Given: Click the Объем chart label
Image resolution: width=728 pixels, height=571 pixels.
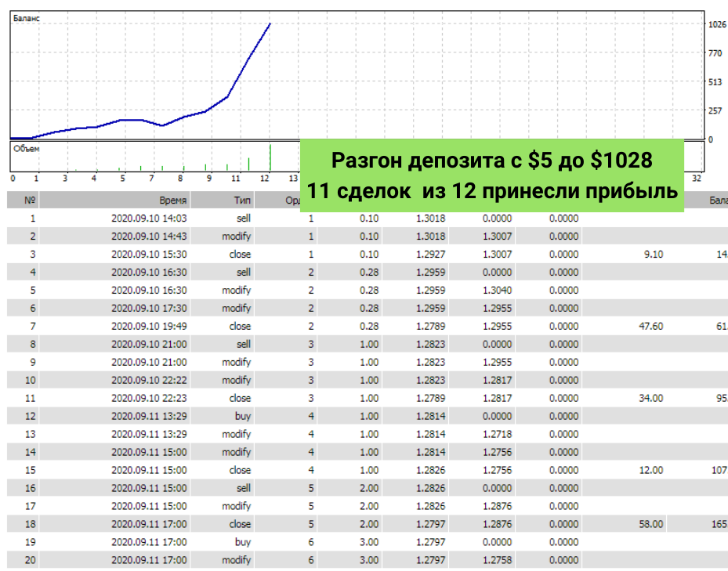Looking at the screenshot, I should coord(27,149).
